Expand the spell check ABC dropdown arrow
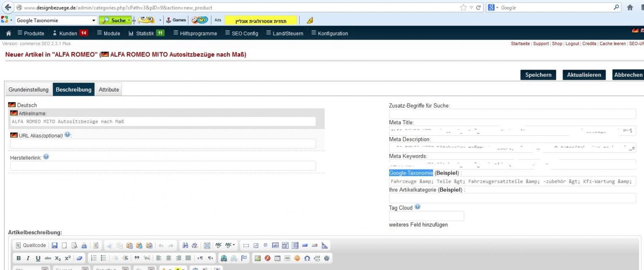This screenshot has height=270, width=644. [234, 246]
